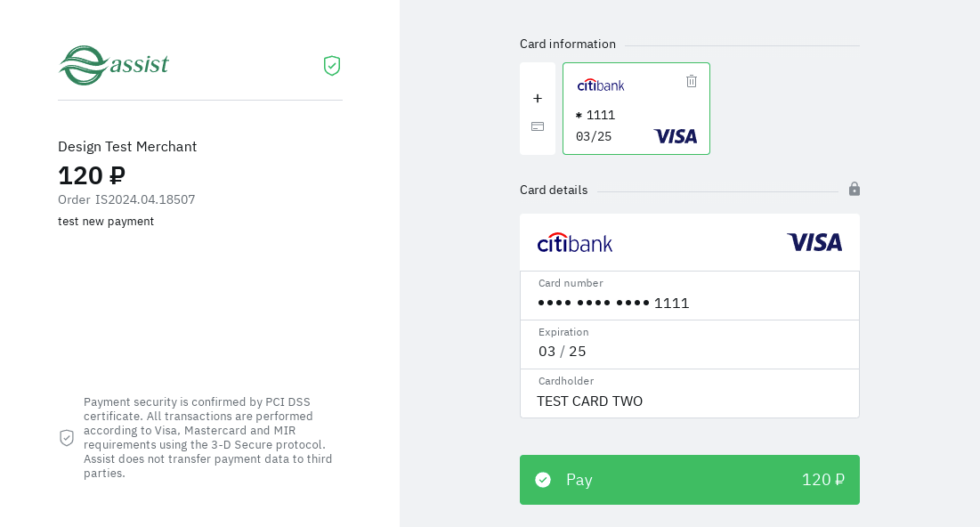Click the order number IS2024.04.18507
This screenshot has width=980, height=527.
[145, 199]
